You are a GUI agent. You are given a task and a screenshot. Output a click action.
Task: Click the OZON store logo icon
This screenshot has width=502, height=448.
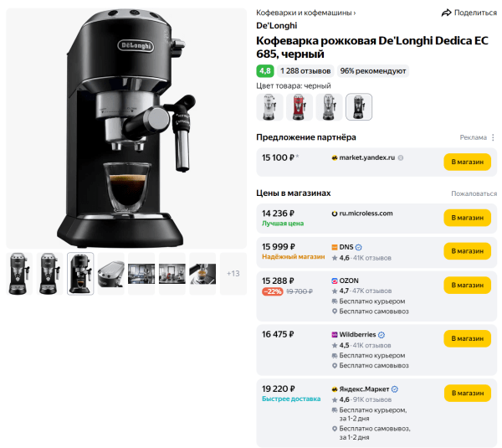pos(335,281)
